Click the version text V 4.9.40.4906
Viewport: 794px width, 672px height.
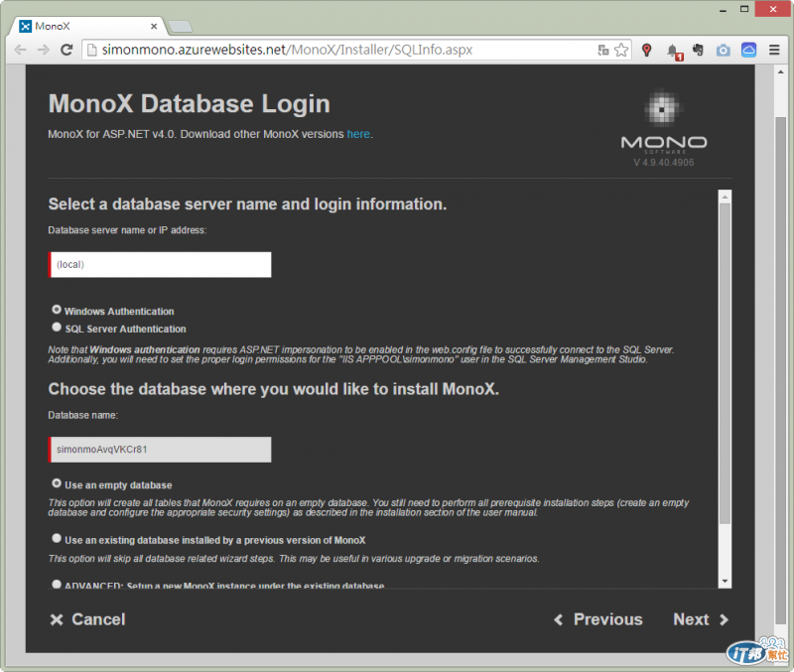[x=663, y=163]
